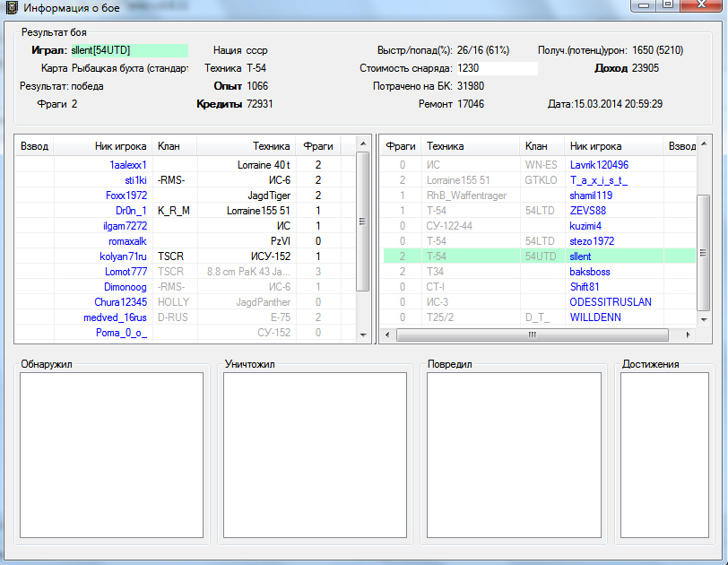Click the Фраги header in right table
728x565 pixels.
pos(401,146)
